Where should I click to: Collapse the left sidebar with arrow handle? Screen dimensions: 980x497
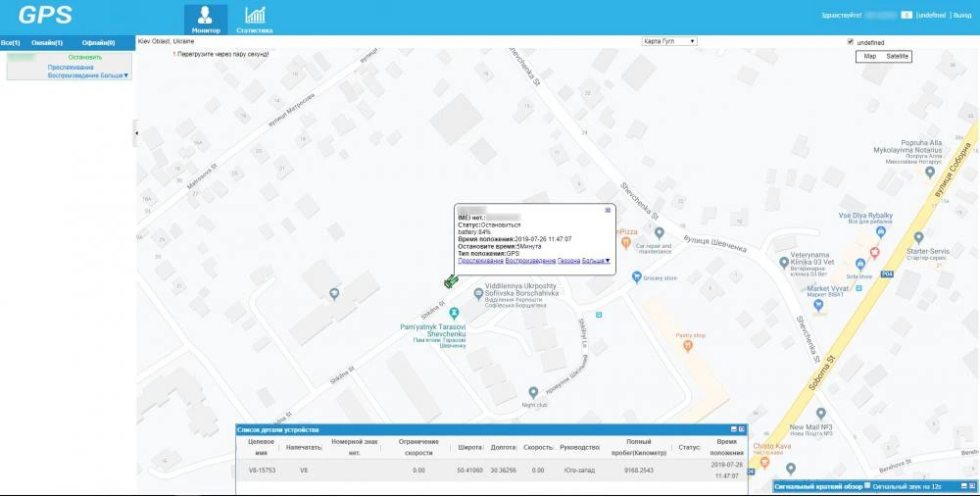136,131
